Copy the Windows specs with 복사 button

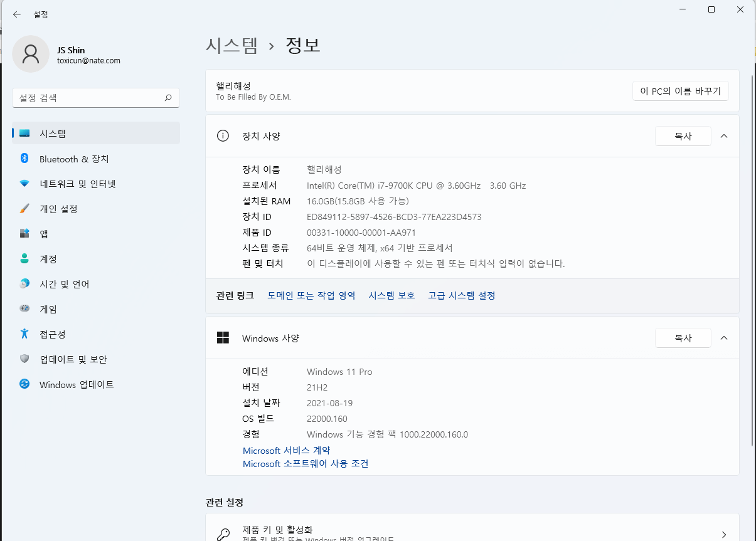[683, 338]
